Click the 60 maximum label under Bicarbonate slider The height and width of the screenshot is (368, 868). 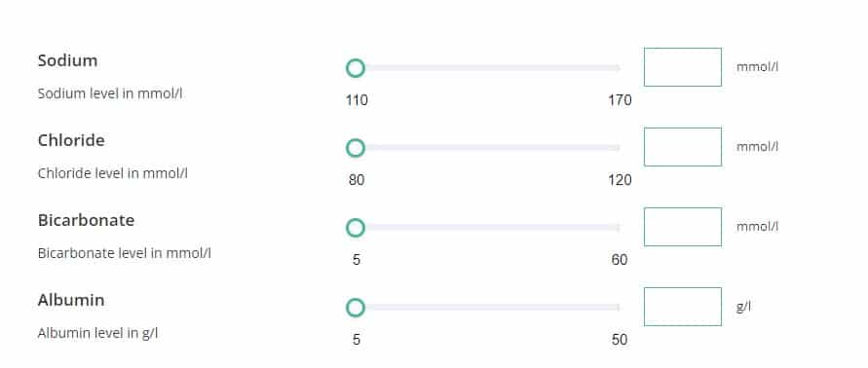pyautogui.click(x=620, y=260)
